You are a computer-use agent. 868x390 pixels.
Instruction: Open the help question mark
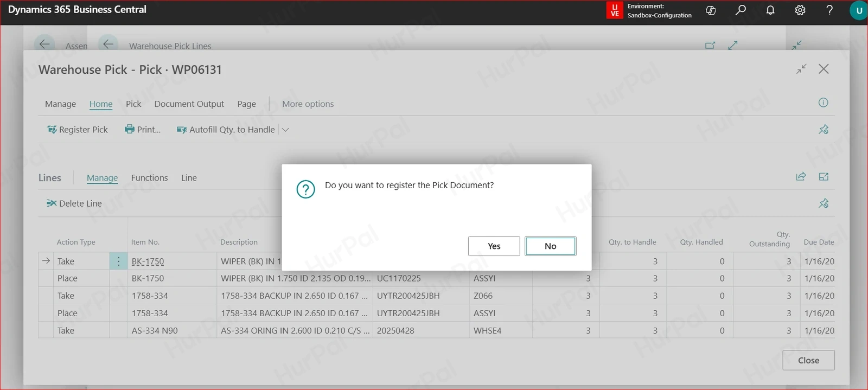pos(829,10)
